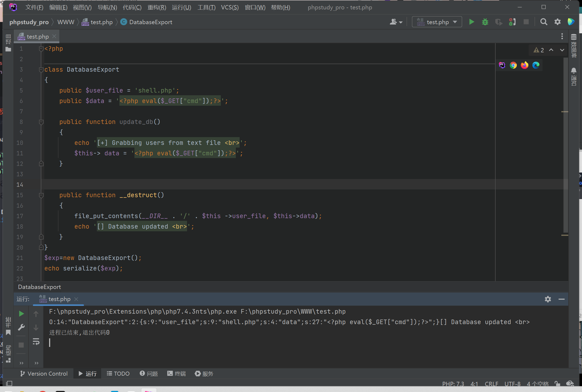This screenshot has width=582, height=392.
Task: Open the TODO tool window
Action: (118, 373)
